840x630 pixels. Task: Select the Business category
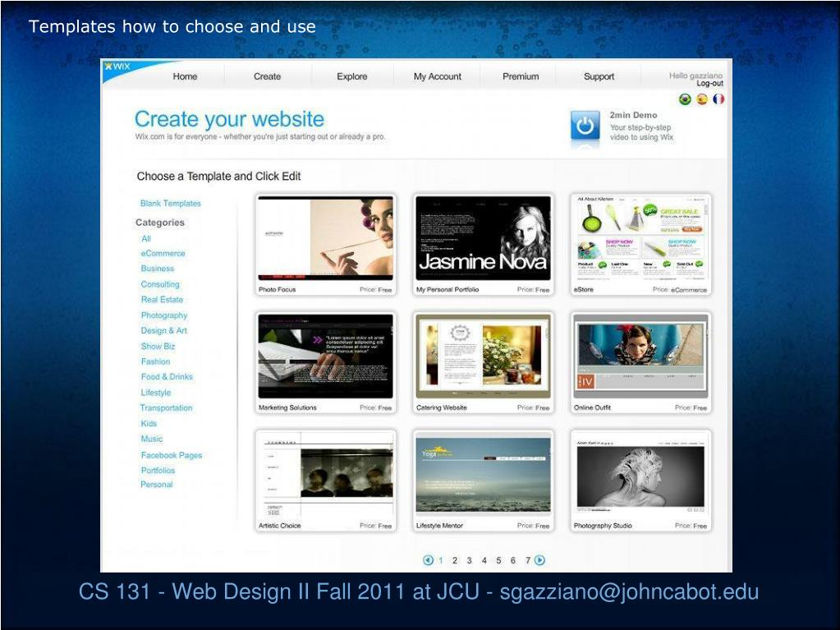158,269
